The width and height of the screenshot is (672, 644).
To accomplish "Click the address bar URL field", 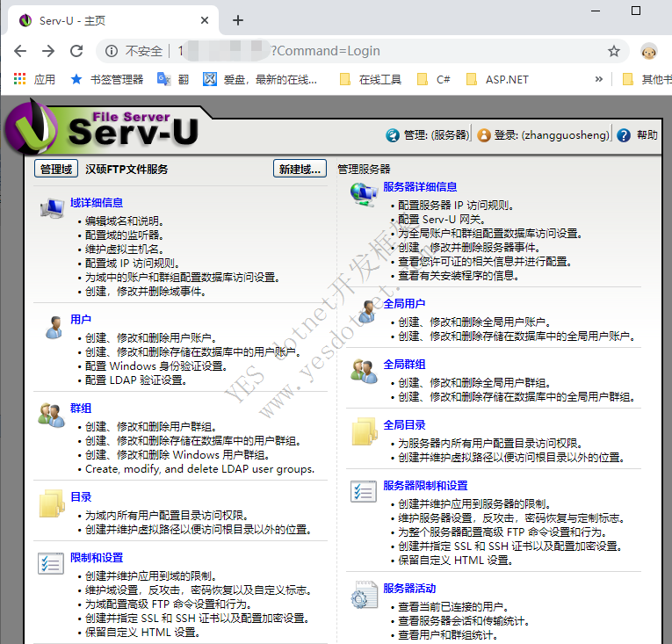I will (362, 51).
